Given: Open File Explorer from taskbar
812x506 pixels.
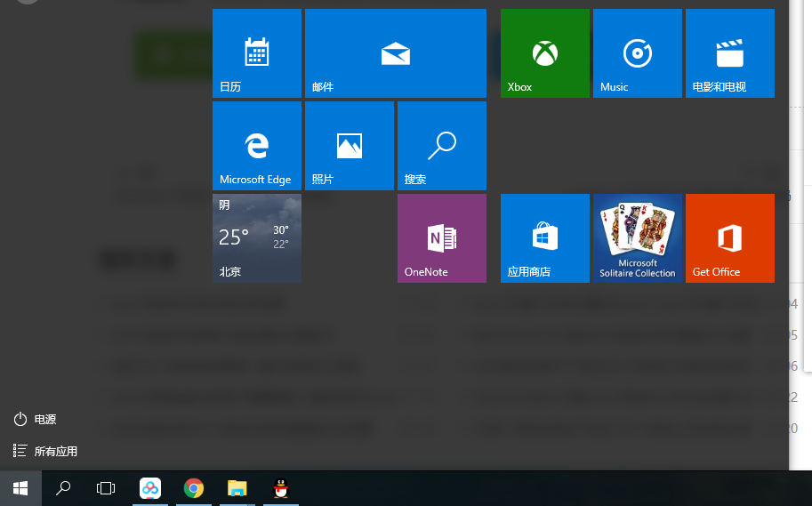Looking at the screenshot, I should tap(237, 488).
